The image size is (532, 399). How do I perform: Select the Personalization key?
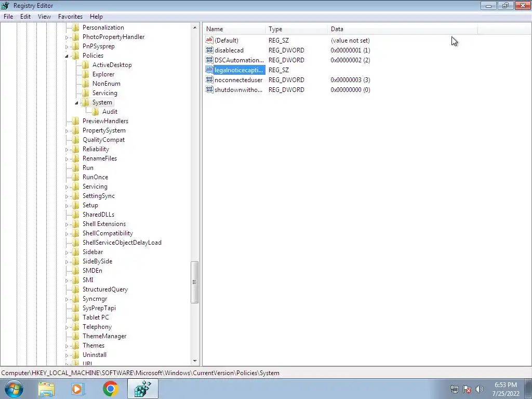pyautogui.click(x=103, y=28)
